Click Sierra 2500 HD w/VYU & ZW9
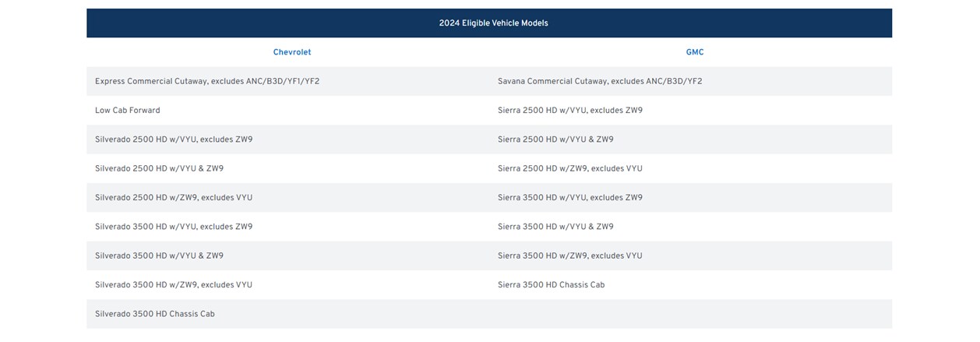Screen dimensions: 980x342 click(x=555, y=139)
